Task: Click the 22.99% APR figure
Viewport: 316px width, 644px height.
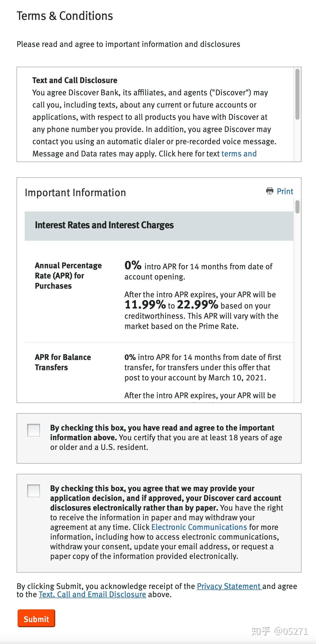Action: (x=197, y=305)
